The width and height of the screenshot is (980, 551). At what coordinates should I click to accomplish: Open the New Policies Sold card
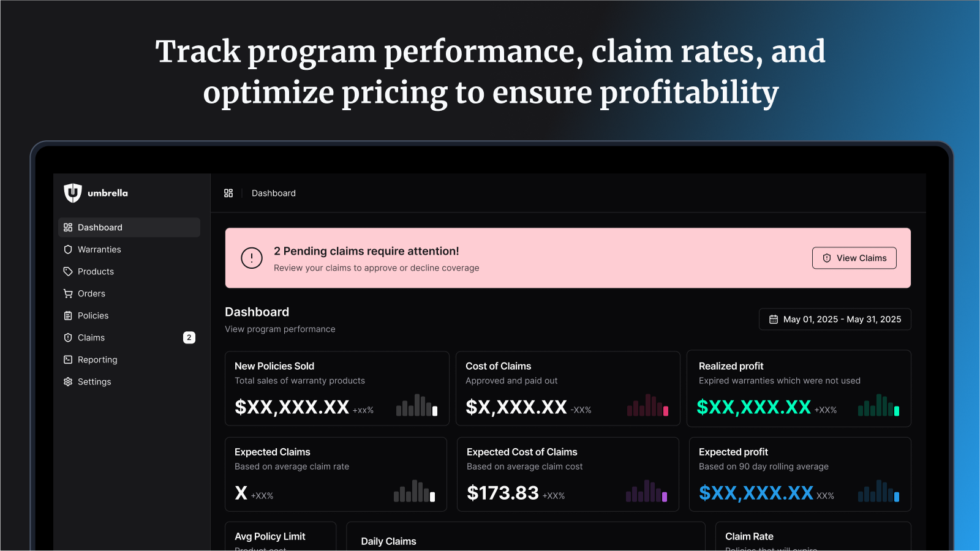coord(337,388)
